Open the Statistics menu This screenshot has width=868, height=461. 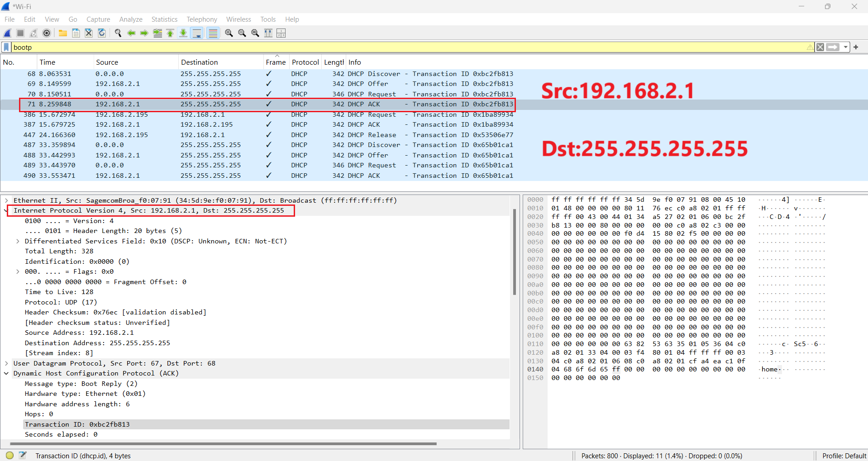point(164,19)
